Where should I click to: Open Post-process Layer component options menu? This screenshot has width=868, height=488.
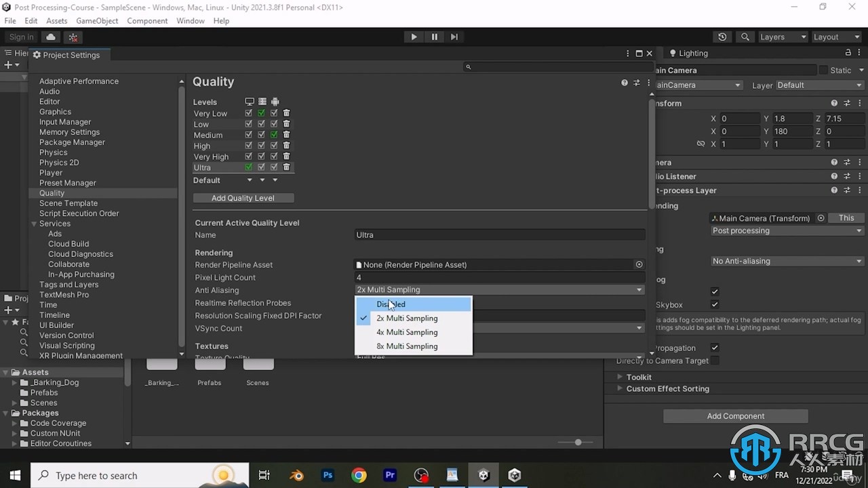click(860, 190)
